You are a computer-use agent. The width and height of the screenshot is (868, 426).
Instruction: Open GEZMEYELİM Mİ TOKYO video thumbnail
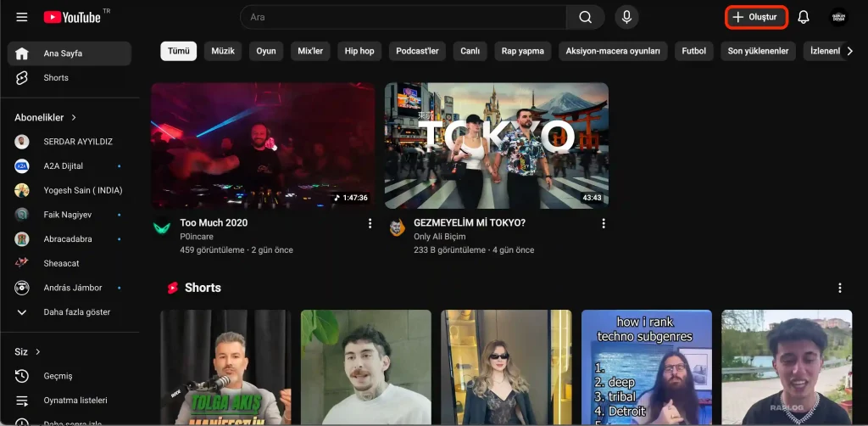click(497, 146)
